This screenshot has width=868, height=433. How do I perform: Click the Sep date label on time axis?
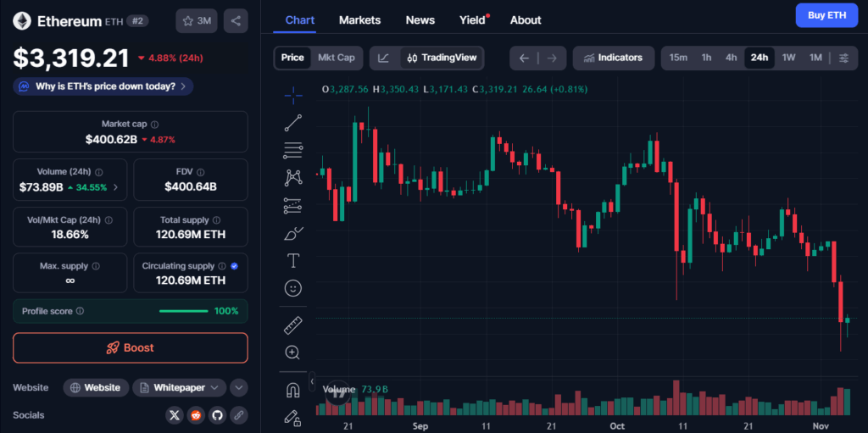420,426
